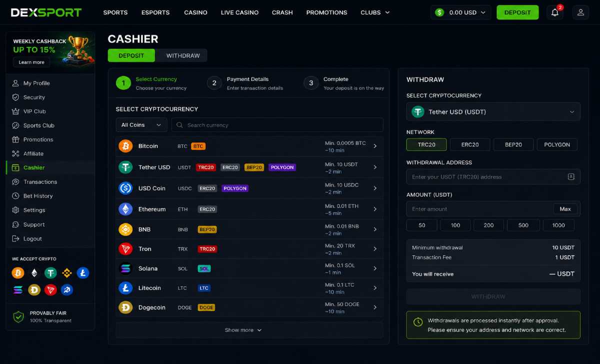Viewport: 600px width, 364px height.
Task: Open the balance 0.00 USD dropdown
Action: pos(460,12)
